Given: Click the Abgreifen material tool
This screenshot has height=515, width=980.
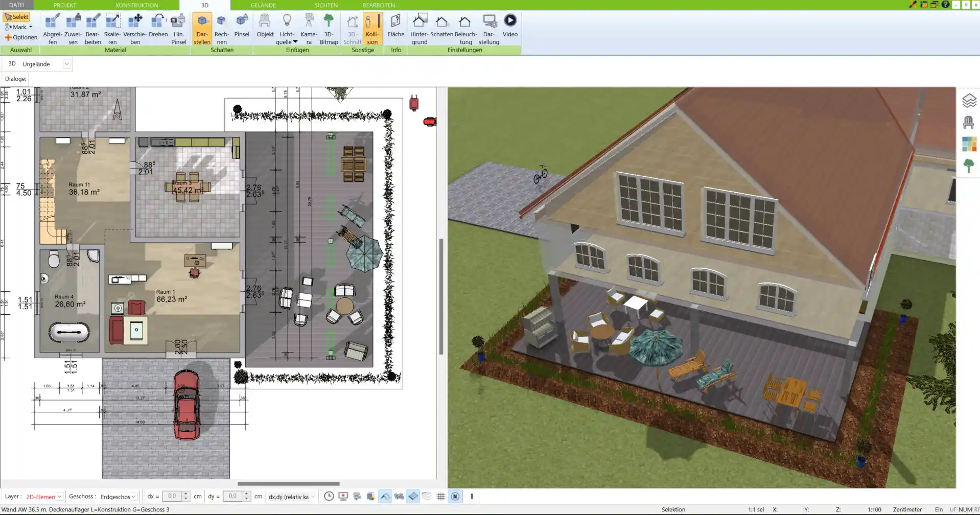Looking at the screenshot, I should click(x=52, y=29).
